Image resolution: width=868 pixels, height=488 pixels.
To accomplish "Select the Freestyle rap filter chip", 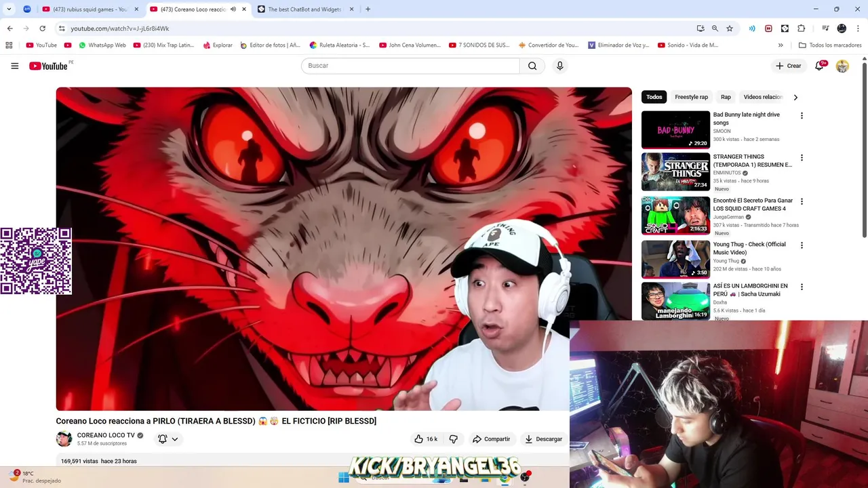I will coord(691,97).
